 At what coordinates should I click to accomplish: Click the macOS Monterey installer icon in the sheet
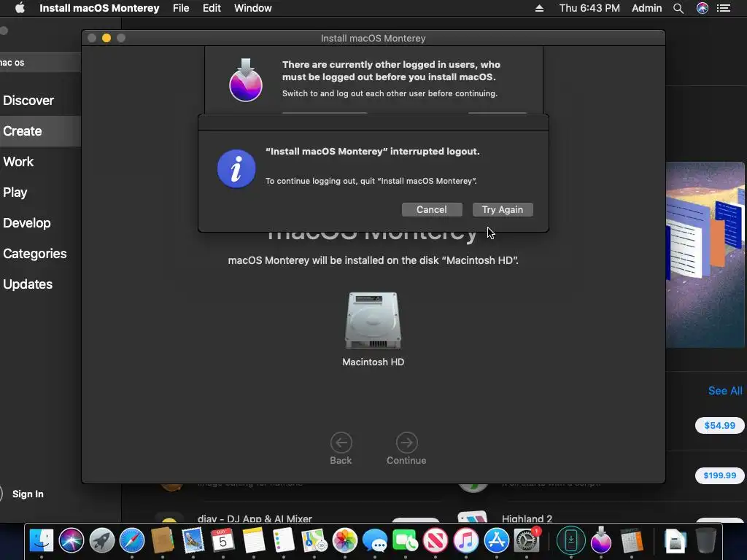coord(246,80)
